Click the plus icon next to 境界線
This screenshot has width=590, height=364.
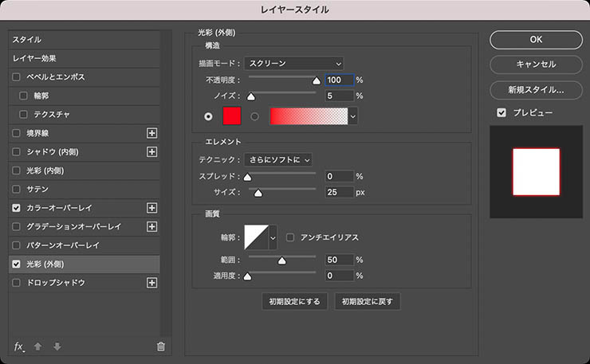[152, 133]
